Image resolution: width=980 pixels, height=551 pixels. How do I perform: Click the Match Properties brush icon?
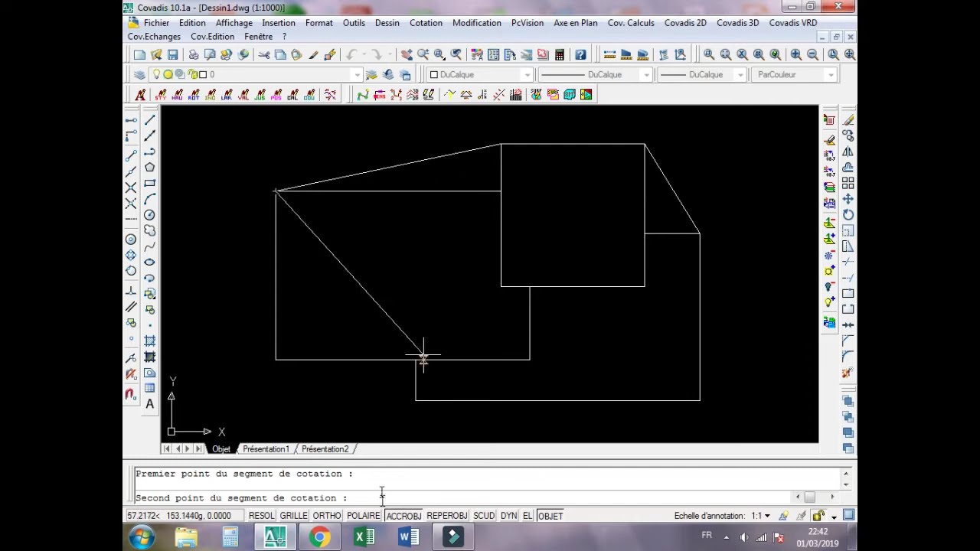tap(313, 54)
